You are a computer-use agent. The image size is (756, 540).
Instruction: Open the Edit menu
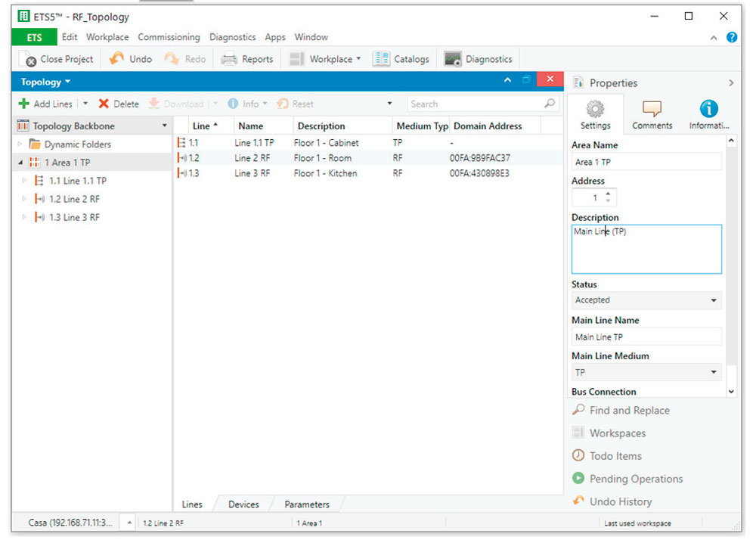coord(70,37)
